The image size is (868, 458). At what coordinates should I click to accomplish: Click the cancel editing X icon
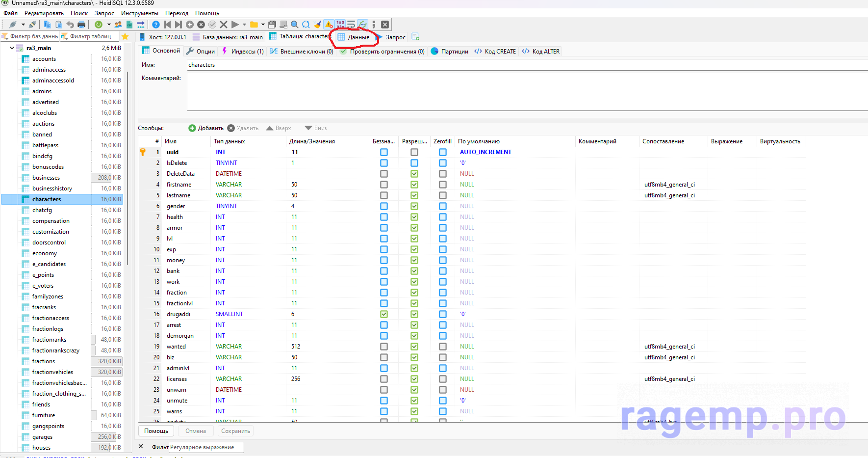pyautogui.click(x=224, y=25)
